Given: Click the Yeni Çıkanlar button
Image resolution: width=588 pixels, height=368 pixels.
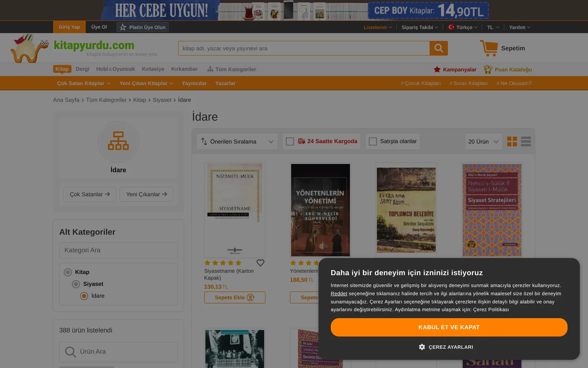Looking at the screenshot, I should (147, 194).
